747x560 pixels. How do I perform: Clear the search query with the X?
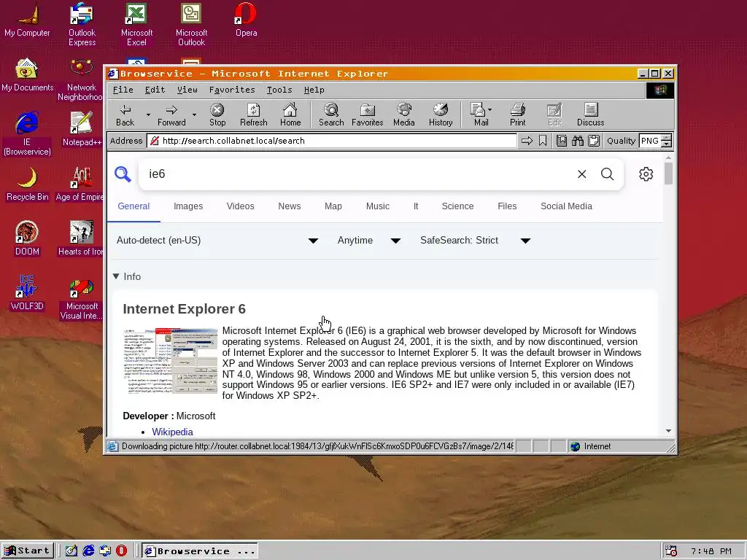pyautogui.click(x=581, y=174)
